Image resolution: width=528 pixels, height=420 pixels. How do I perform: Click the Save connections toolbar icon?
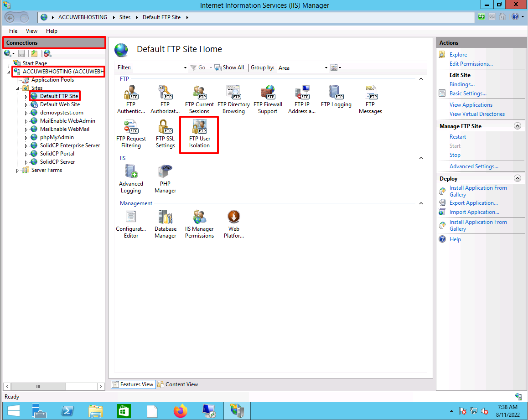tap(21, 53)
